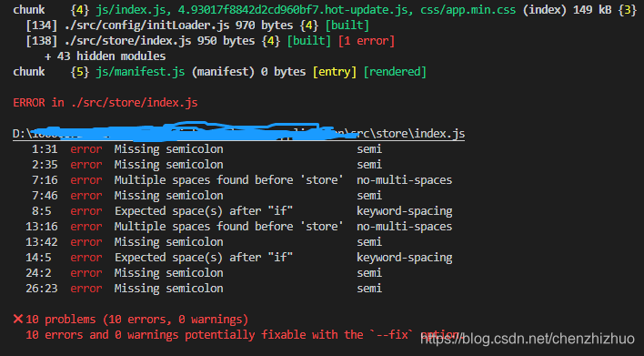
Task: Click the red X error icon
Action: point(18,319)
